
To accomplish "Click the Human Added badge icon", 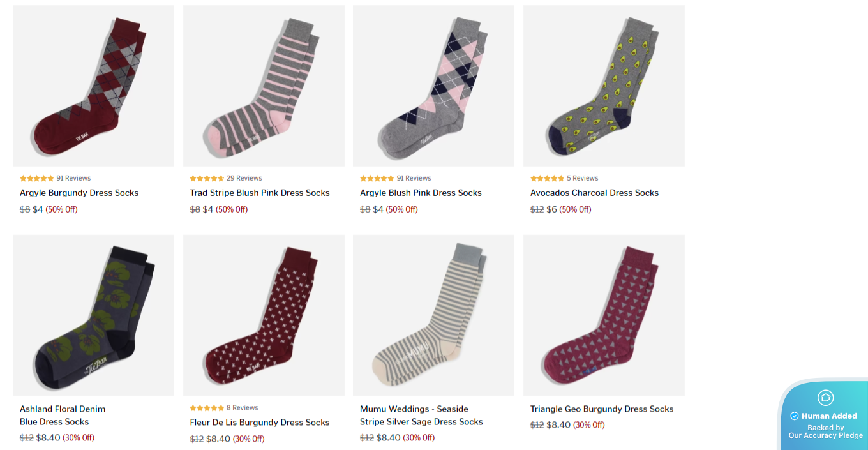I will [825, 398].
